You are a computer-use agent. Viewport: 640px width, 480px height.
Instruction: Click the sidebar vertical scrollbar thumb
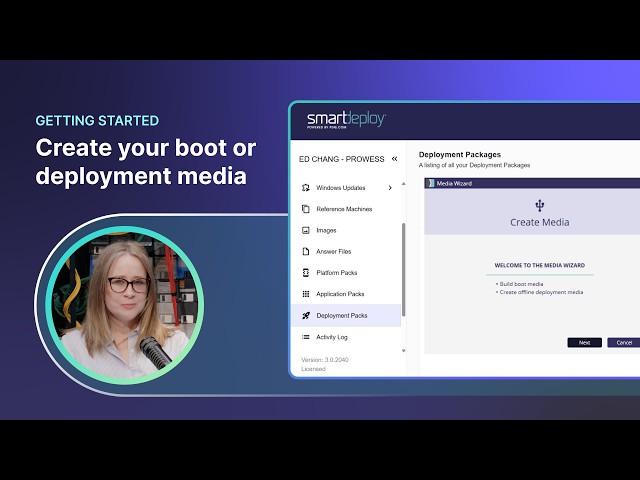403,269
